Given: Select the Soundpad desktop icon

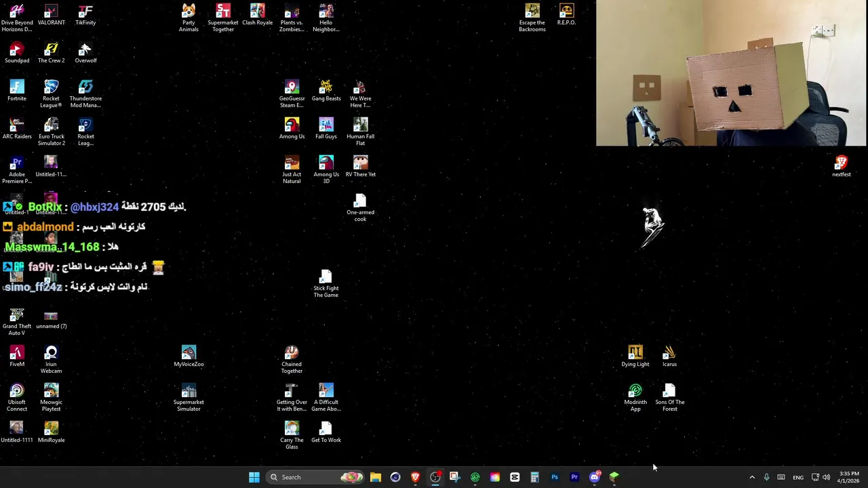Looking at the screenshot, I should [17, 53].
